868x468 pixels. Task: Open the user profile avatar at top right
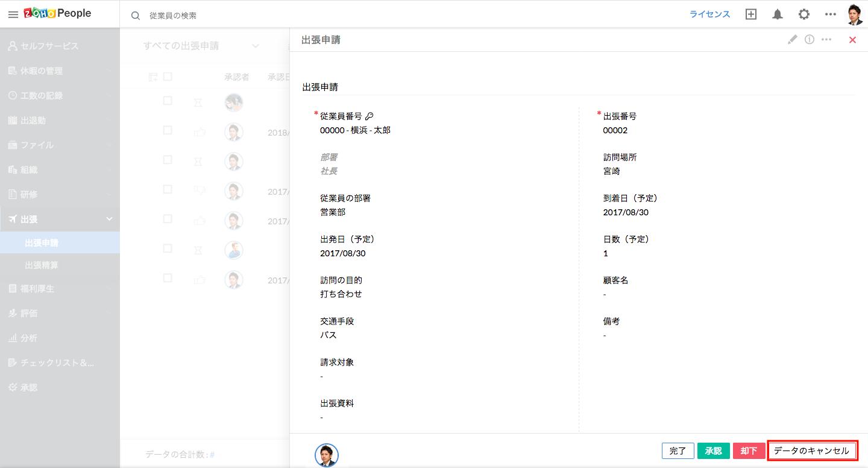click(x=855, y=14)
